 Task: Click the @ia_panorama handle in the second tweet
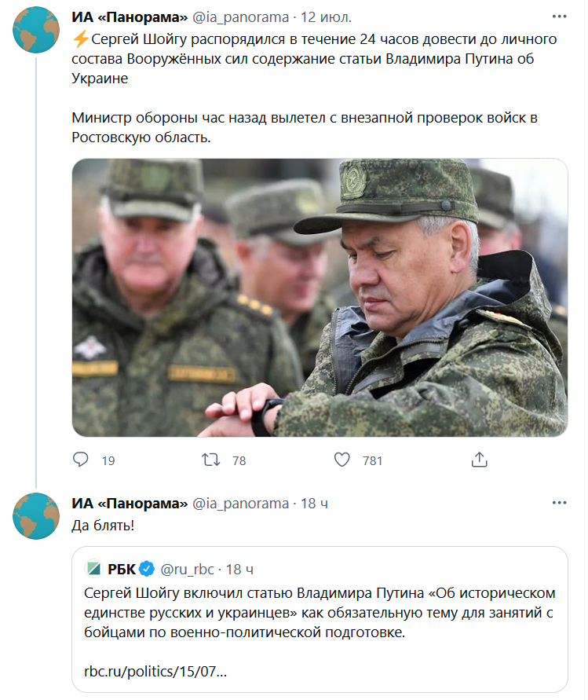[x=240, y=503]
